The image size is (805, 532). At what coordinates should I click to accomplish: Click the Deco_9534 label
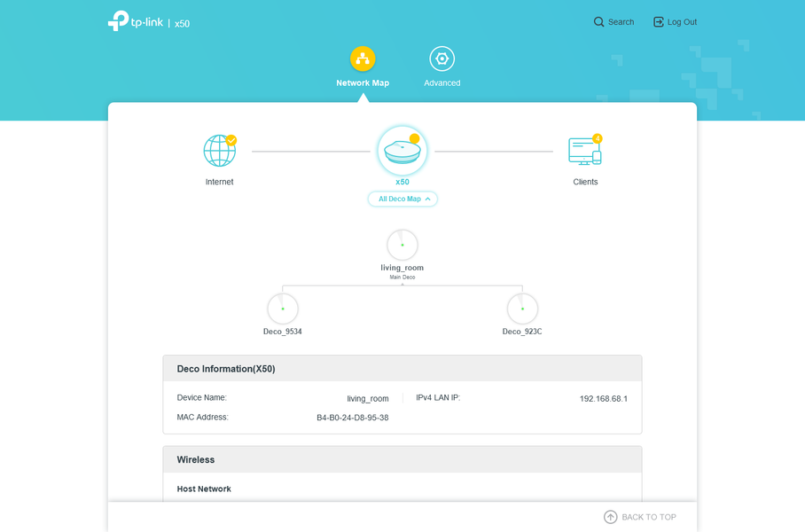click(x=282, y=332)
